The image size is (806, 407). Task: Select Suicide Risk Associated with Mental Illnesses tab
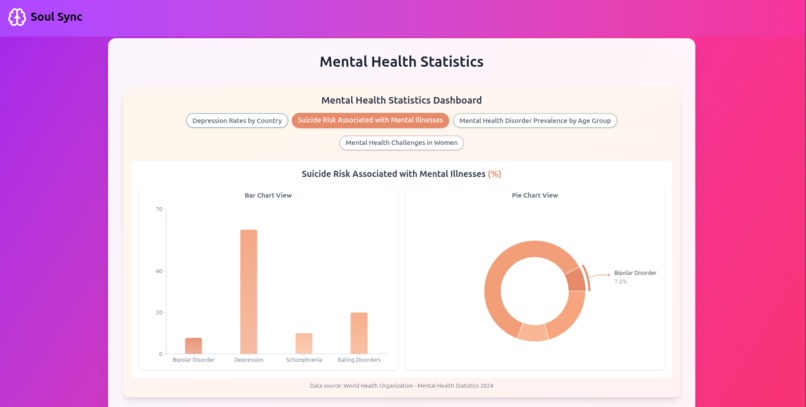(370, 120)
